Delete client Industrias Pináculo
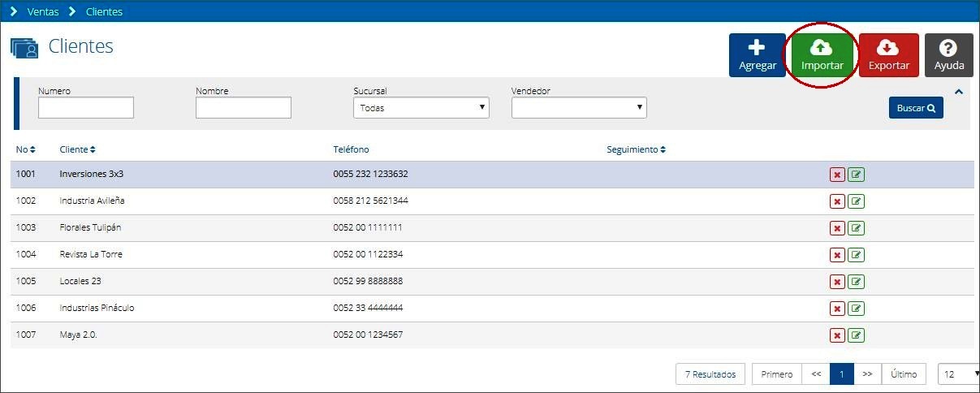The height and width of the screenshot is (393, 980). pyautogui.click(x=837, y=309)
